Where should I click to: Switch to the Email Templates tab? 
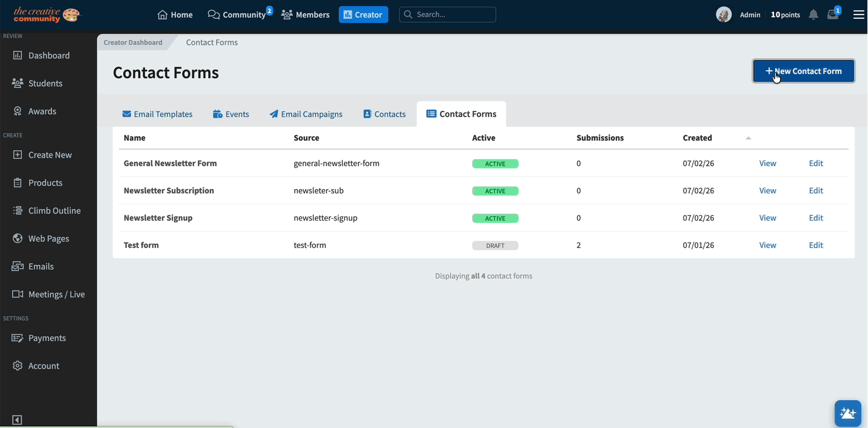click(158, 114)
